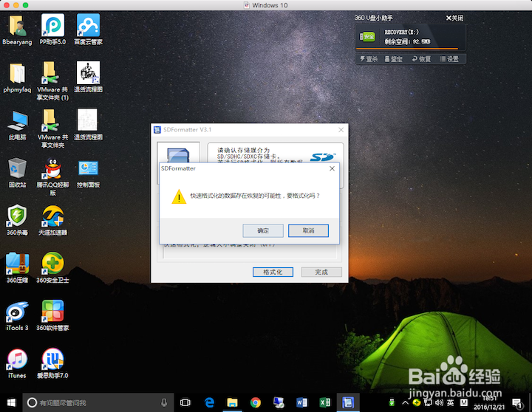Open the Windows Start menu
532x412 pixels.
(11, 402)
